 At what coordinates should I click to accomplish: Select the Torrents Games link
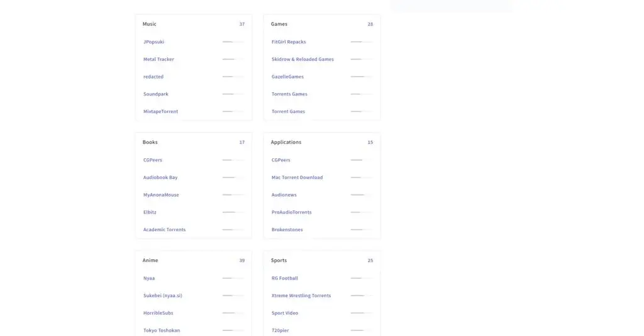pos(289,94)
